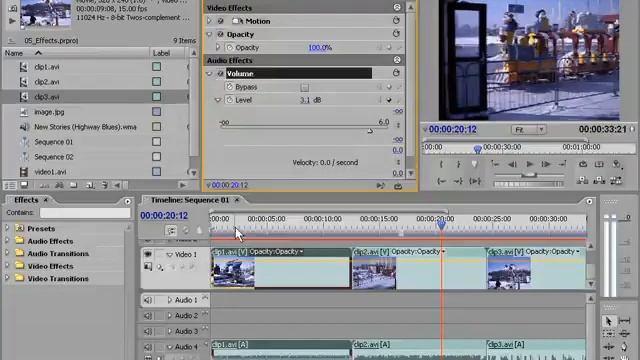Step forward one frame in Program monitor
Screen dimensions: 640x360
pos(546,164)
